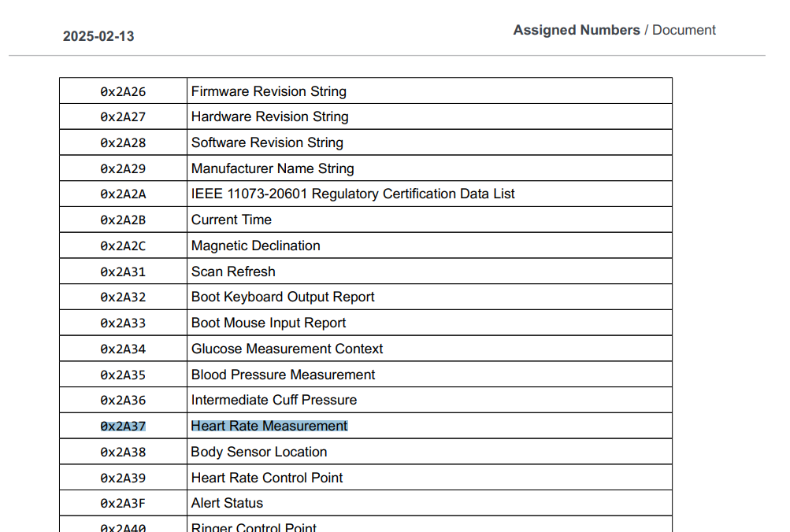Click Boot Keyboard Output Report text
Screen dimensions: 790x532
283,297
